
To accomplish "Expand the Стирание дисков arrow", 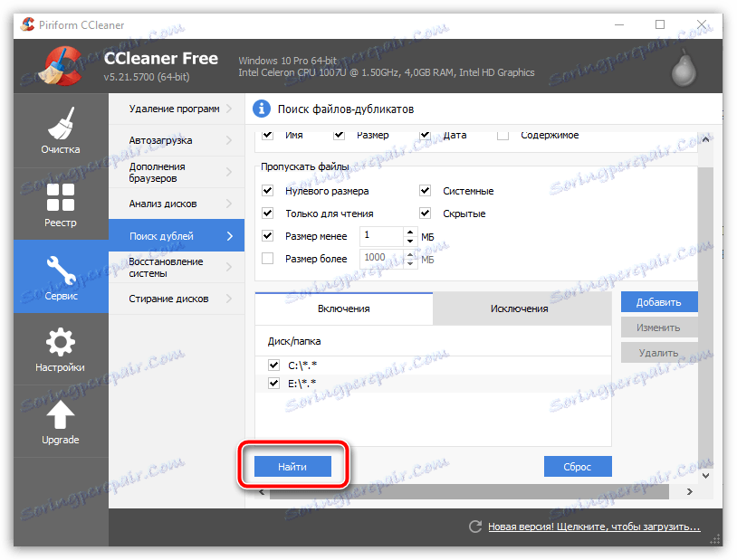I will pos(229,299).
